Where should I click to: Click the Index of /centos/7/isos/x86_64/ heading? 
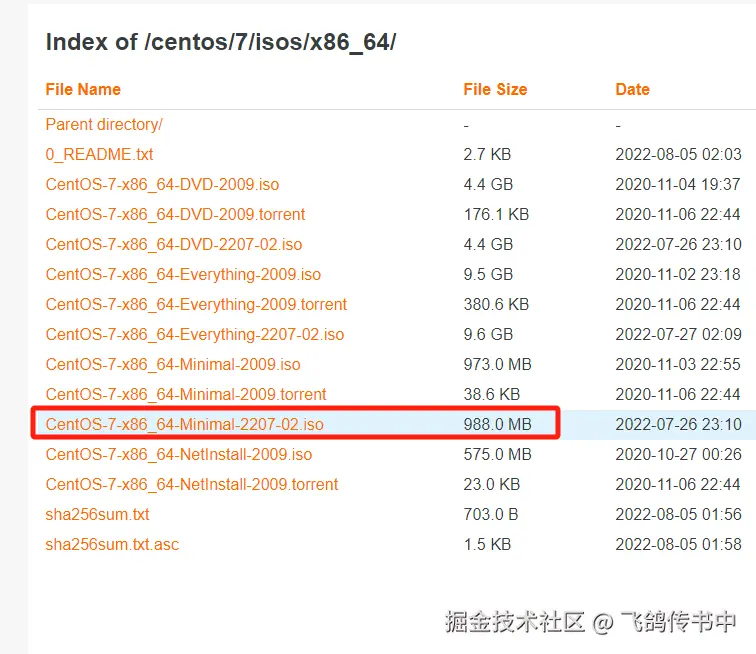tap(221, 42)
